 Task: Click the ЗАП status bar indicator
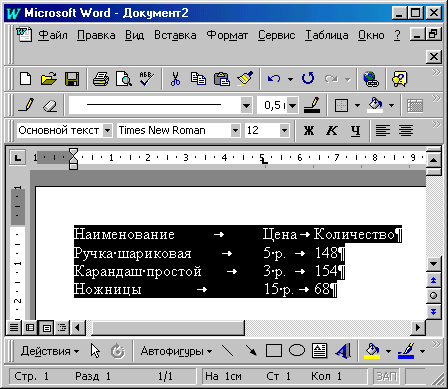(386, 376)
